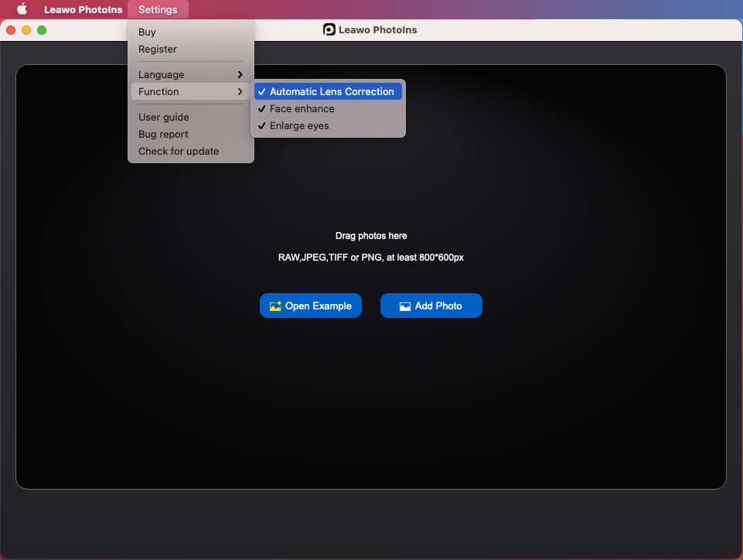This screenshot has width=743, height=560.
Task: Open the Leawo PhotoIns application menu
Action: pos(83,9)
